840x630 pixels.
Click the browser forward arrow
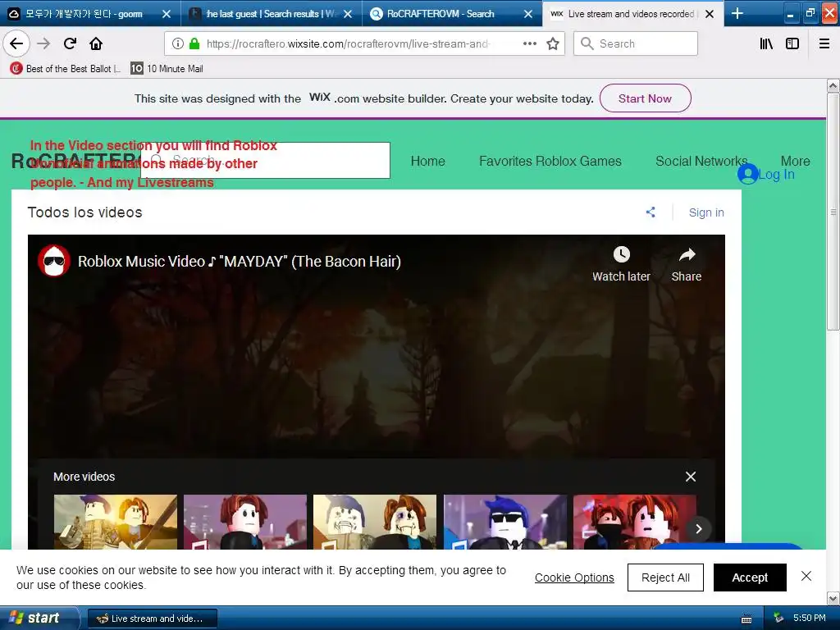point(43,43)
